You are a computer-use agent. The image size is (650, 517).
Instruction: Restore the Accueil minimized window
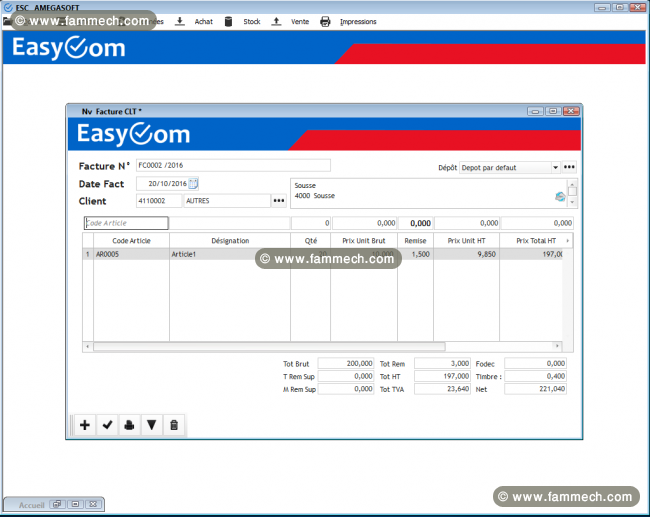click(57, 504)
